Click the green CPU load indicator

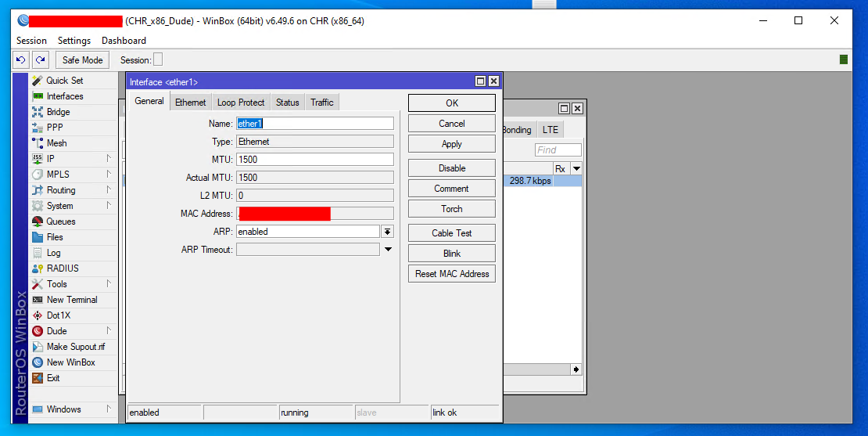844,59
